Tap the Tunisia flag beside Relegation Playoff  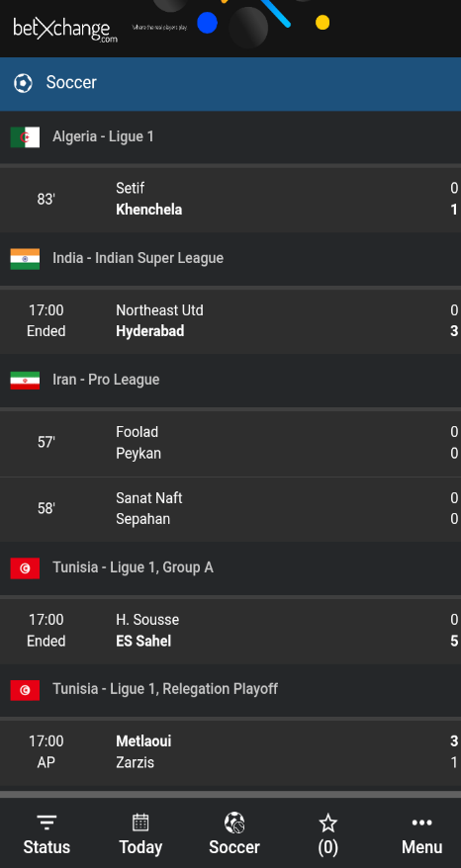click(25, 690)
